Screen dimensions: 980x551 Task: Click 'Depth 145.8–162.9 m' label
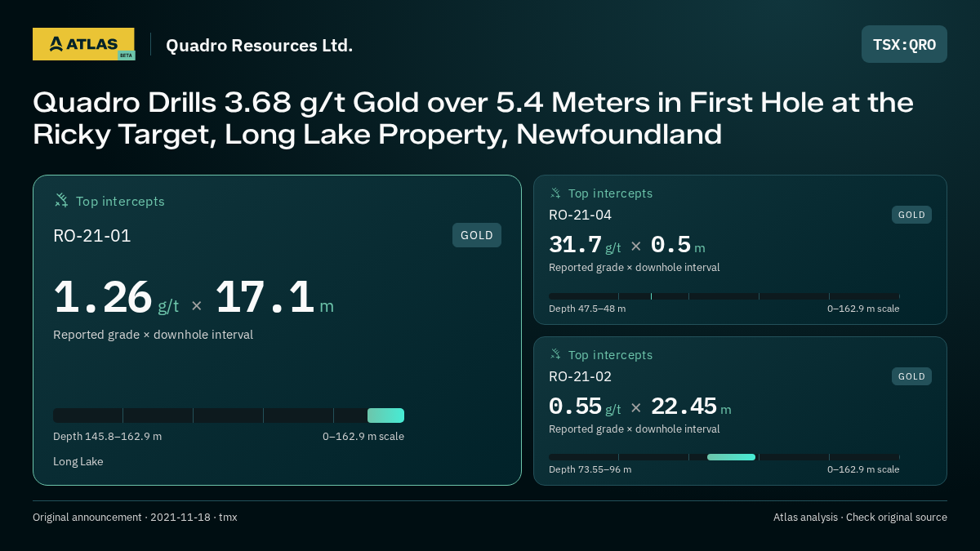pyautogui.click(x=107, y=436)
